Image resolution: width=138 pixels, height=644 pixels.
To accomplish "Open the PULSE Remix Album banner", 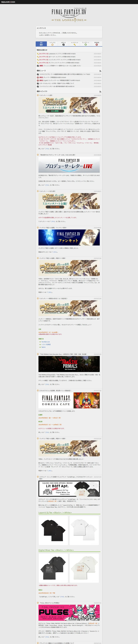I will click(69, 613).
